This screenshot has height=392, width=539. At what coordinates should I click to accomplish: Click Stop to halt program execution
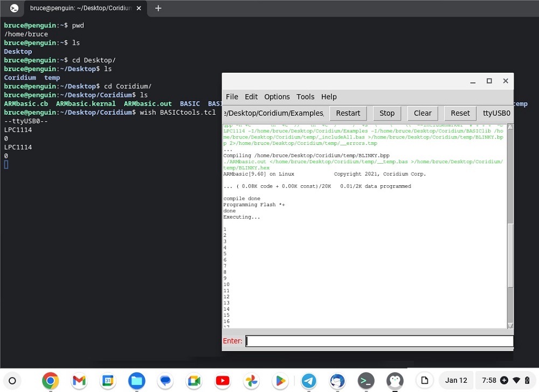[x=386, y=113]
